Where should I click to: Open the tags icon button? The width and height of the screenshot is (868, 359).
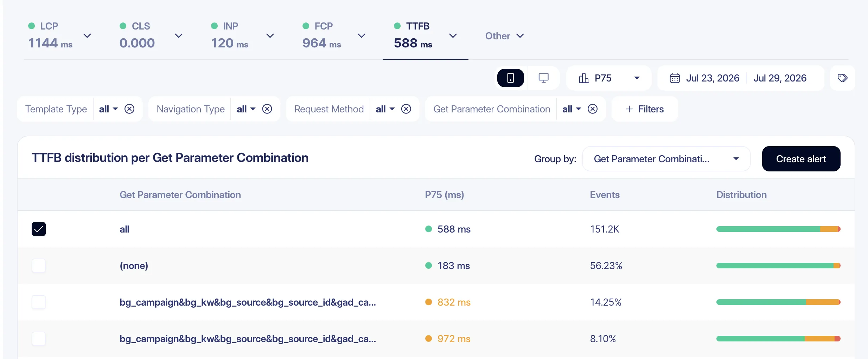[842, 78]
